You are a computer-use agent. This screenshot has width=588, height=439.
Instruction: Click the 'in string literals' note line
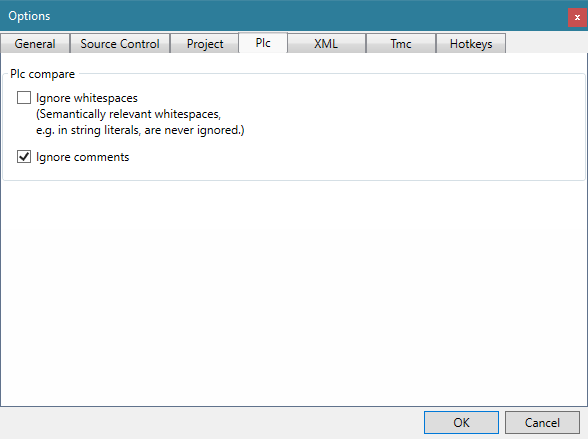[x=140, y=130]
